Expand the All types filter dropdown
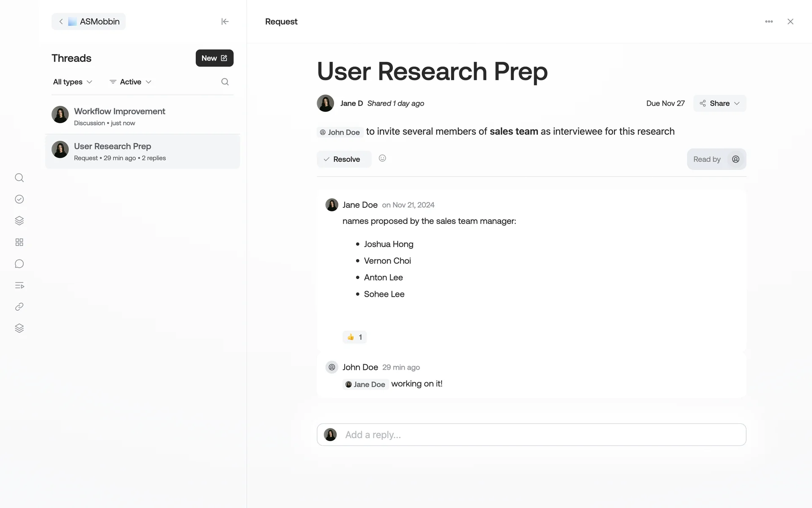The width and height of the screenshot is (812, 508). 72,82
